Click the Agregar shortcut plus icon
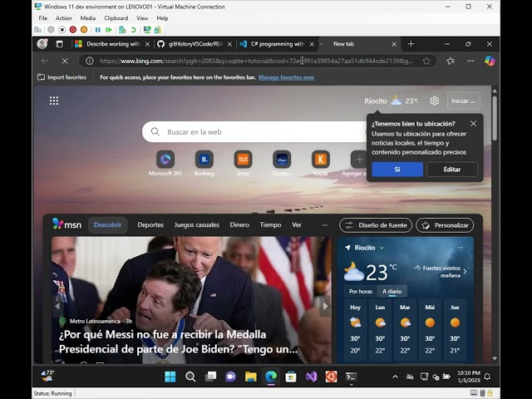The height and width of the screenshot is (399, 532). coord(359,160)
